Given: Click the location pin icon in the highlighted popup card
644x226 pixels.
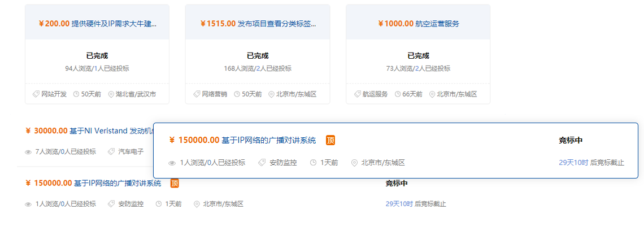Looking at the screenshot, I should point(355,163).
